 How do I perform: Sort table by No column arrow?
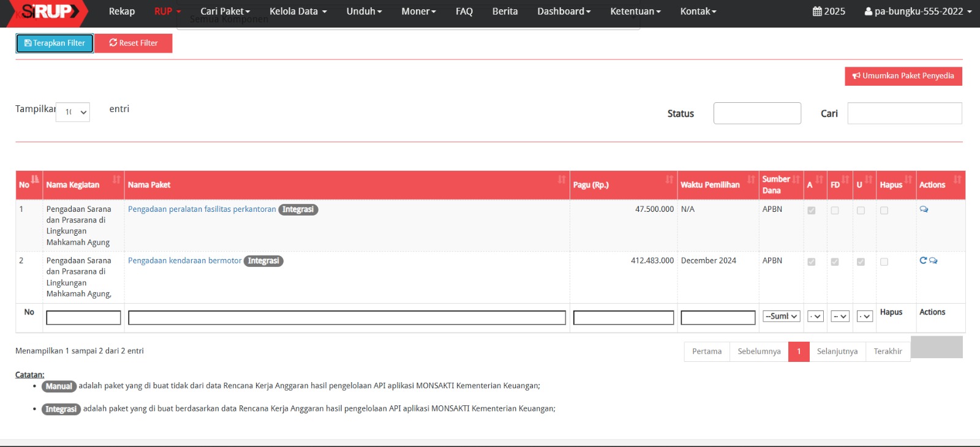tap(35, 179)
